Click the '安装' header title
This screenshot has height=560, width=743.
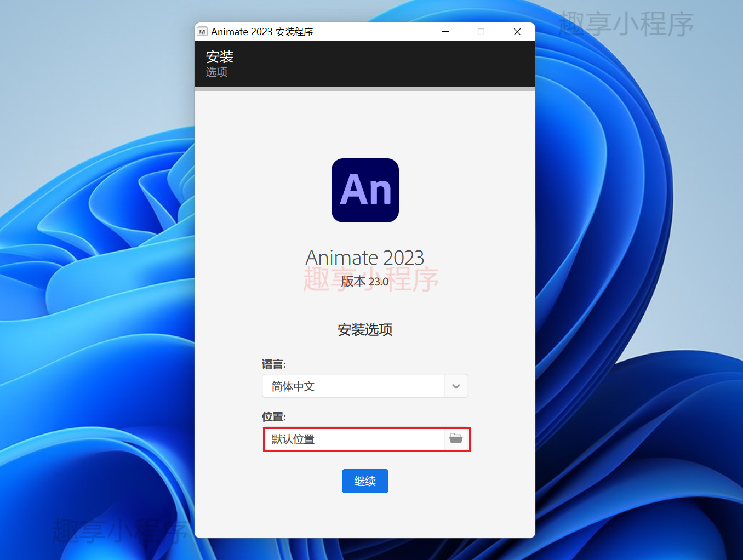tap(220, 56)
